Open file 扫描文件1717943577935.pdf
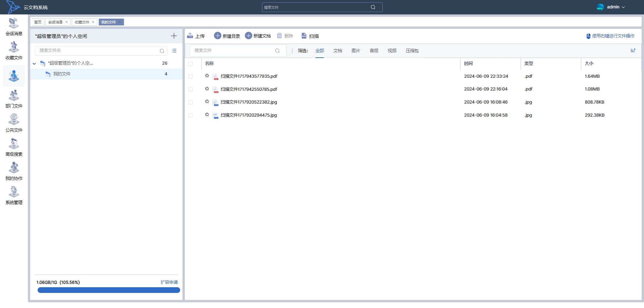The width and height of the screenshot is (644, 308). pyautogui.click(x=249, y=76)
